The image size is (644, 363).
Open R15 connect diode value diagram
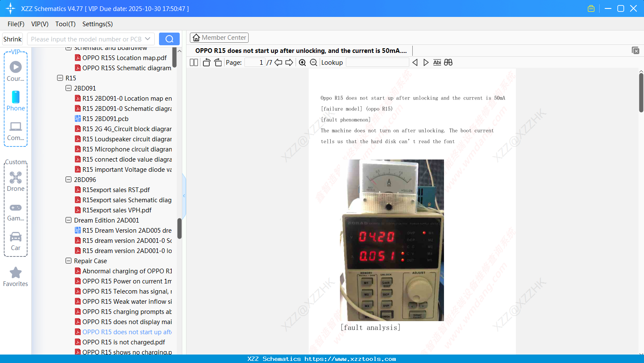pos(123,159)
